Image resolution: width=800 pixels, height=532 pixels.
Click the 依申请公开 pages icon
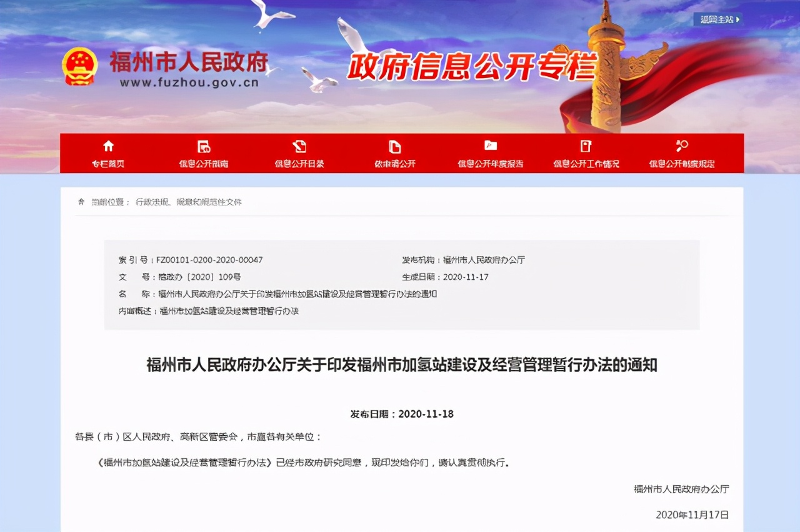pos(395,147)
